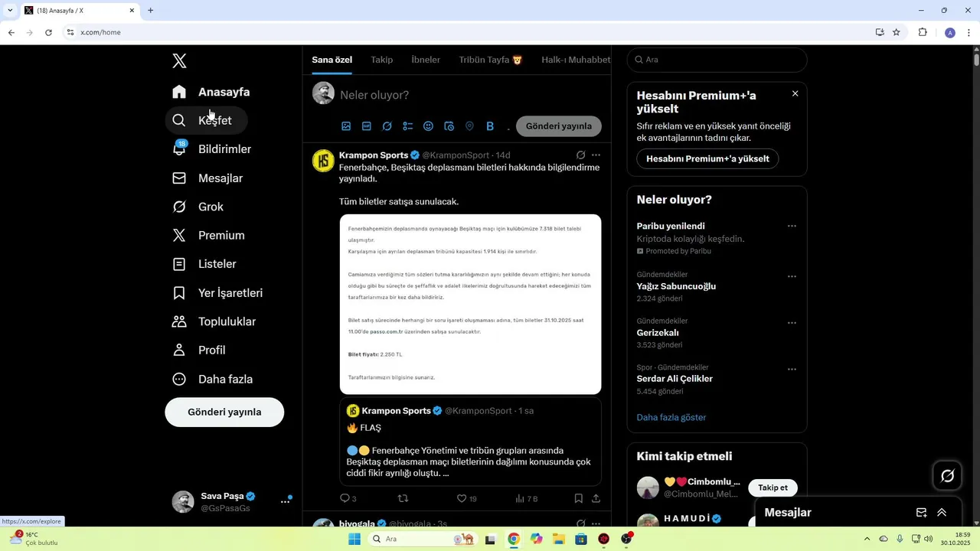980x551 pixels.
Task: View analytics of Krampon Sports post
Action: click(x=527, y=498)
